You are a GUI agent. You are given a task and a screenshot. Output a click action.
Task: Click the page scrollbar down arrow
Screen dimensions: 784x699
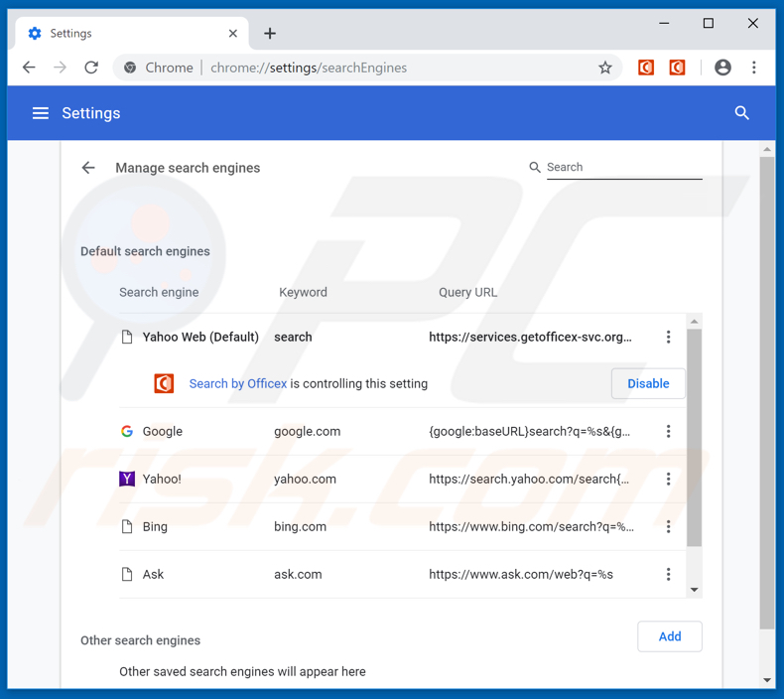(x=767, y=680)
